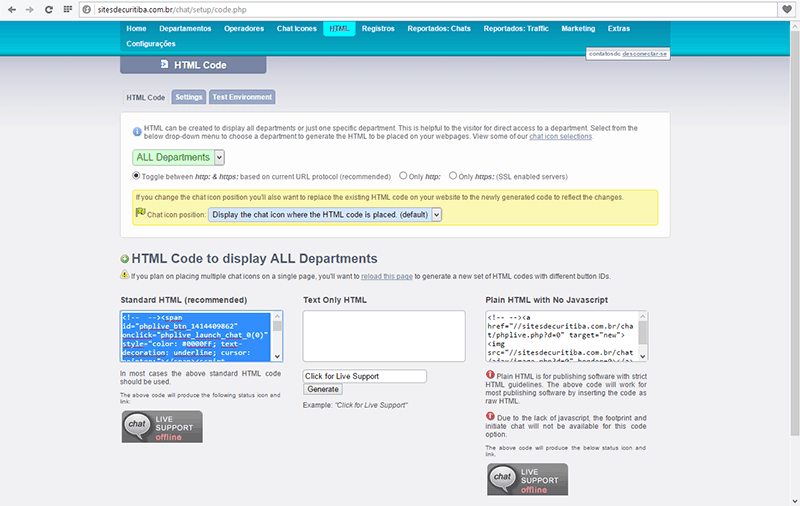800x506 pixels.
Task: Click the reload this page link
Action: click(x=387, y=276)
